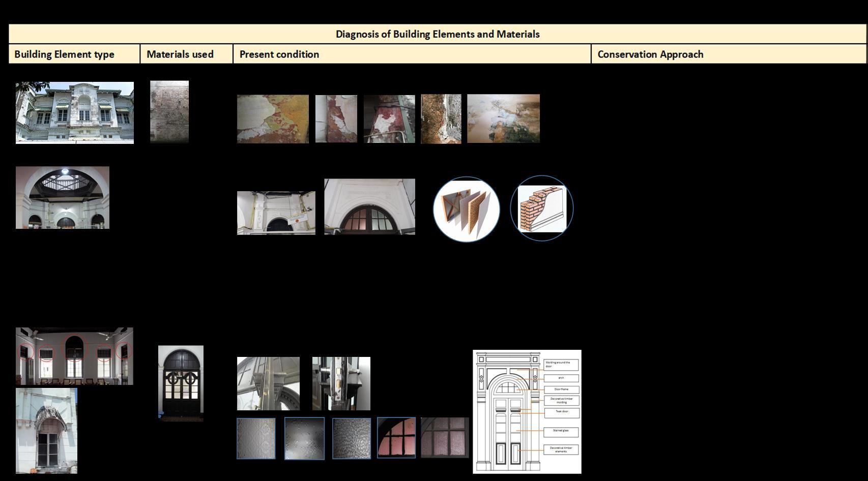Open the dark red wall photo with green pipe
The image size is (868, 481).
click(x=389, y=119)
